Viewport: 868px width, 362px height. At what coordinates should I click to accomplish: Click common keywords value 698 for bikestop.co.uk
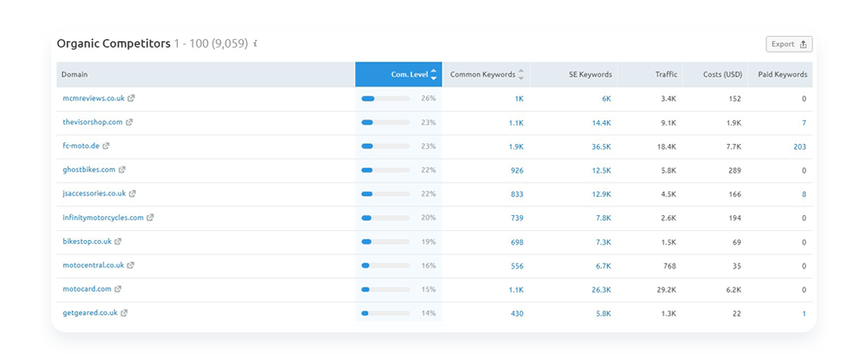[x=516, y=241]
